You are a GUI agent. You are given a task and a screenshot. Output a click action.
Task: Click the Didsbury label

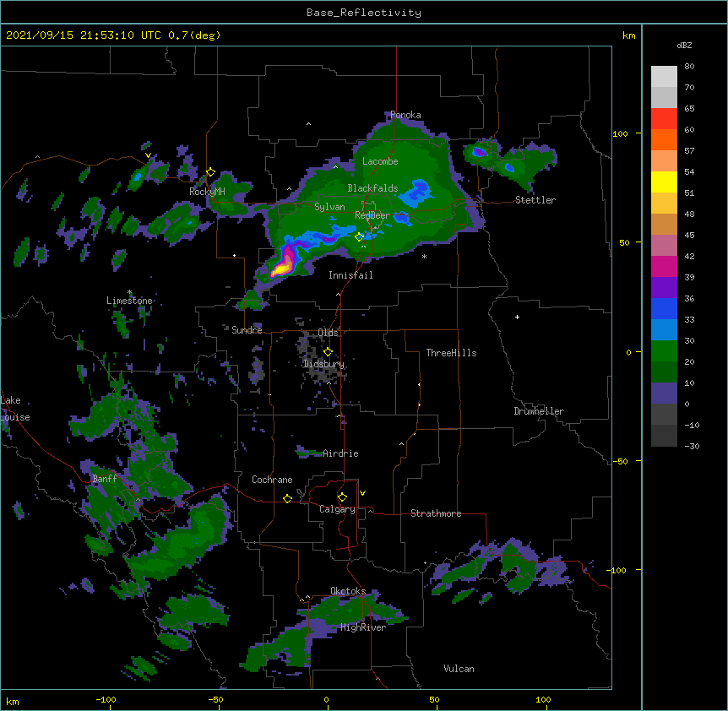[x=324, y=364]
